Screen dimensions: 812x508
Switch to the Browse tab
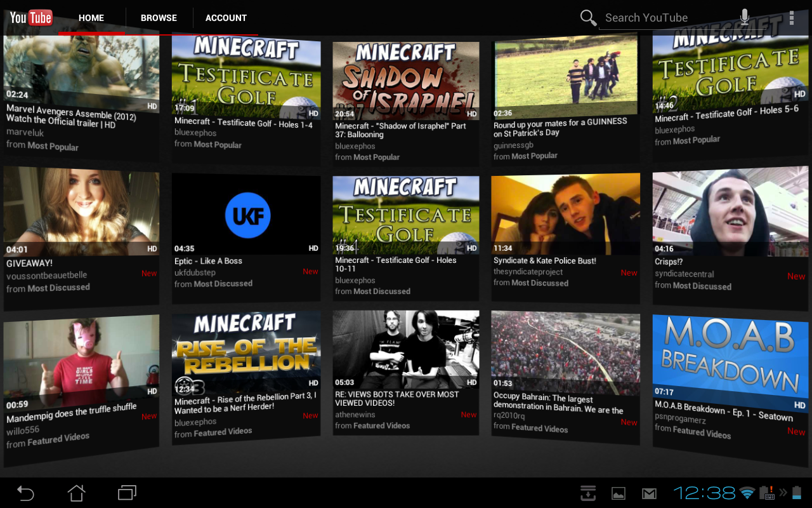click(159, 18)
